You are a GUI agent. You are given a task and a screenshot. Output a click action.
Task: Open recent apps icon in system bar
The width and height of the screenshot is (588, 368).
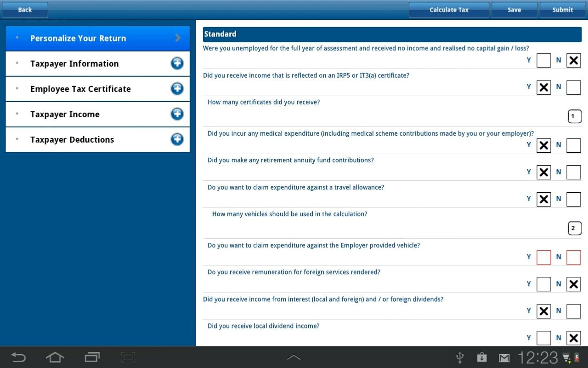pos(92,357)
